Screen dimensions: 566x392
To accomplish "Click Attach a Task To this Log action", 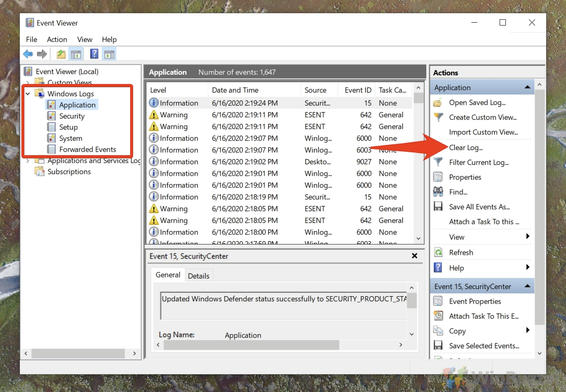I will (484, 222).
